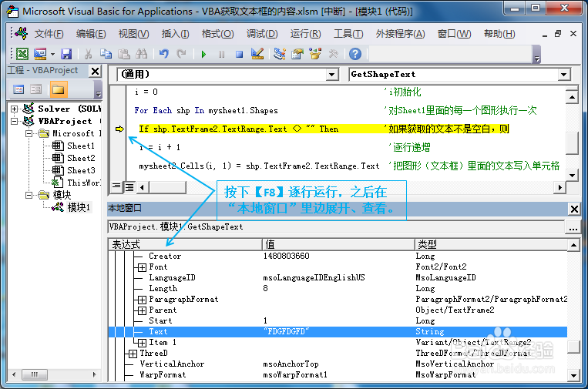Open VBA Help question mark icon

[x=355, y=54]
